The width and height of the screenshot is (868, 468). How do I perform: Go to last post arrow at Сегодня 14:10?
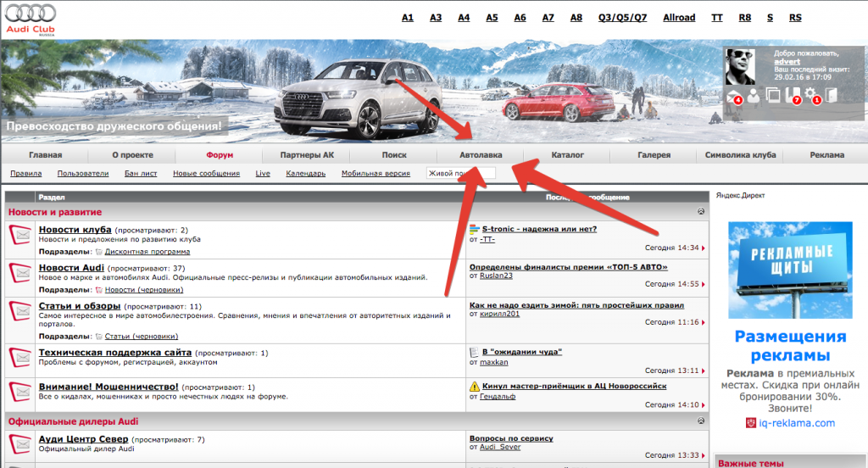tap(703, 405)
